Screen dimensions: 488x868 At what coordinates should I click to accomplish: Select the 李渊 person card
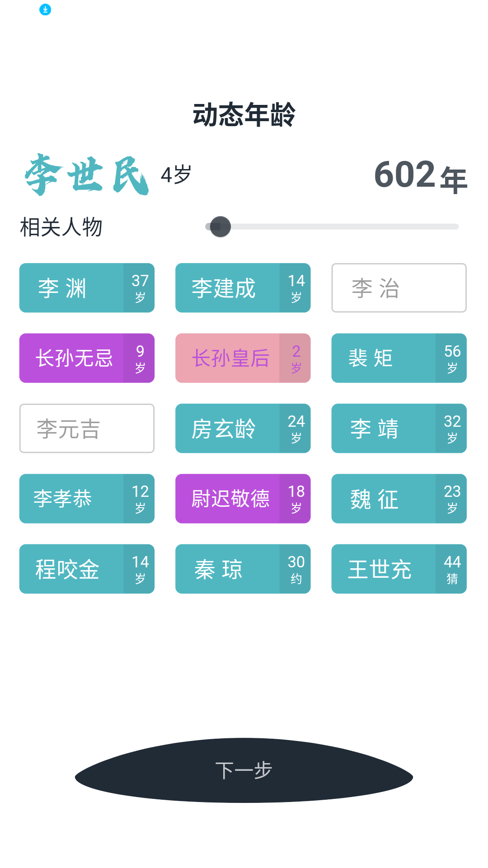coord(87,288)
